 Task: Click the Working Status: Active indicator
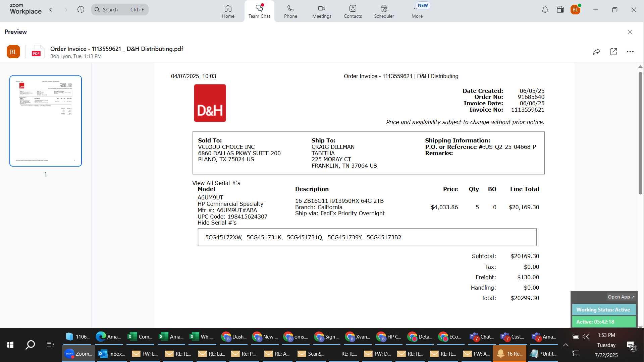[603, 310]
